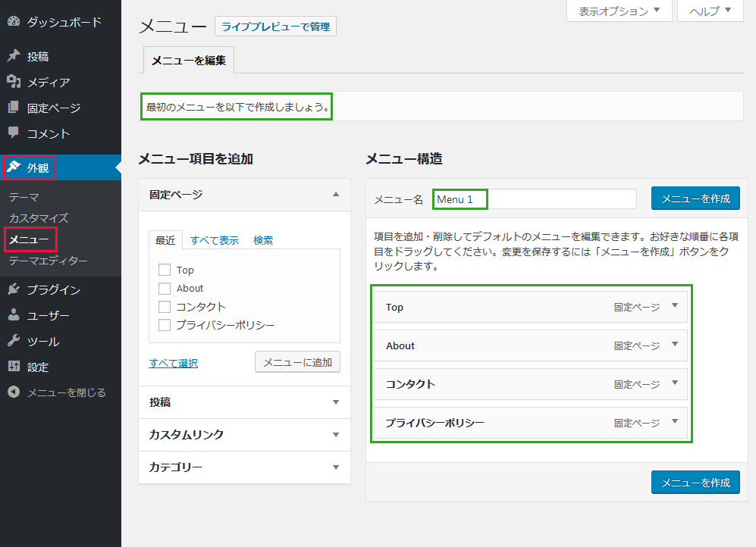Click the 投稿 pushpin icon in sidebar
Screen dimensions: 756x547
click(14, 56)
